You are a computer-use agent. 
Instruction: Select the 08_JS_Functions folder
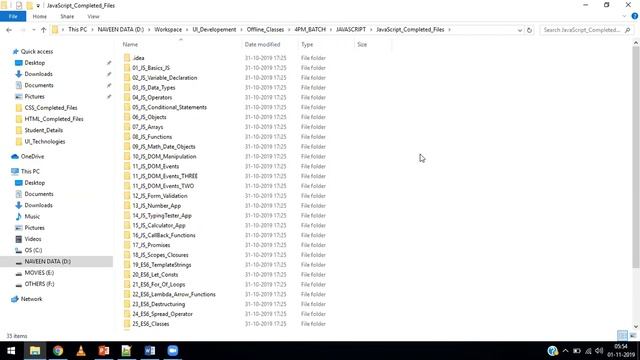(x=152, y=137)
